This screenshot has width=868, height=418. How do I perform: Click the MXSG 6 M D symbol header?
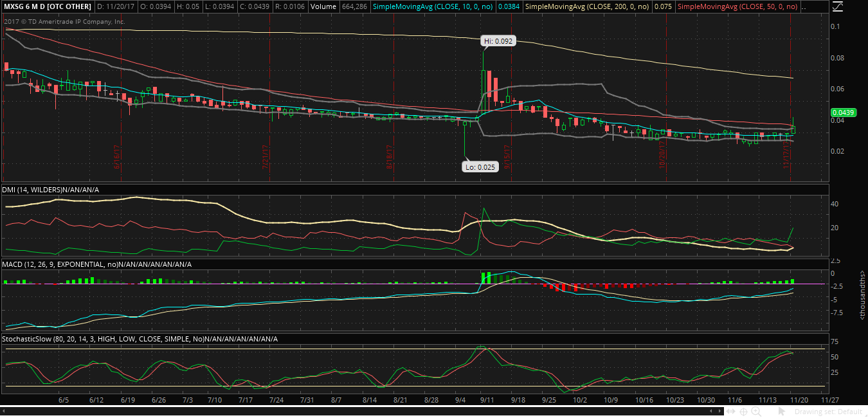(x=46, y=6)
